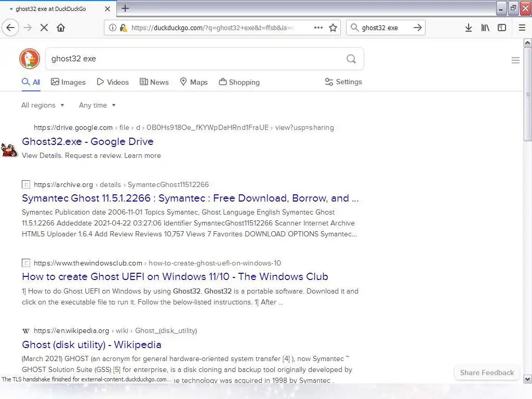Open Ghost (disk utility) - Wikipedia result

tap(91, 345)
